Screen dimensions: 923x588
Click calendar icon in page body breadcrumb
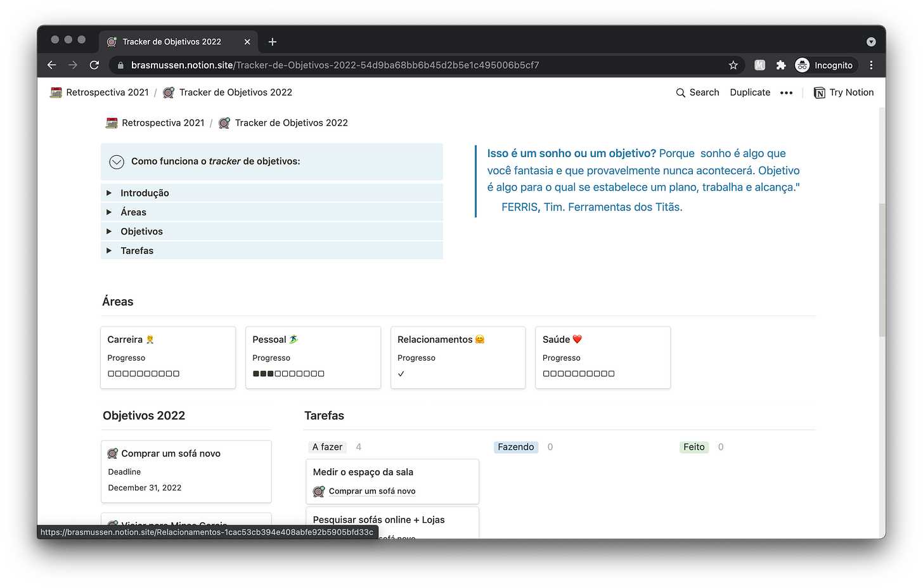coord(112,123)
